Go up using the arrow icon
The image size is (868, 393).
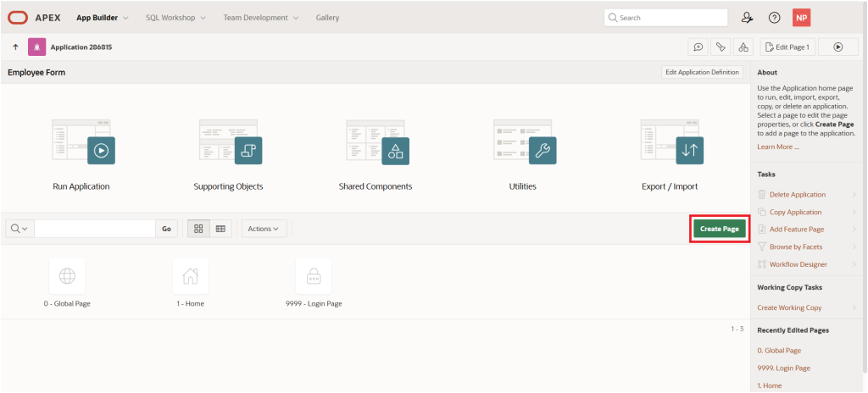coord(15,47)
